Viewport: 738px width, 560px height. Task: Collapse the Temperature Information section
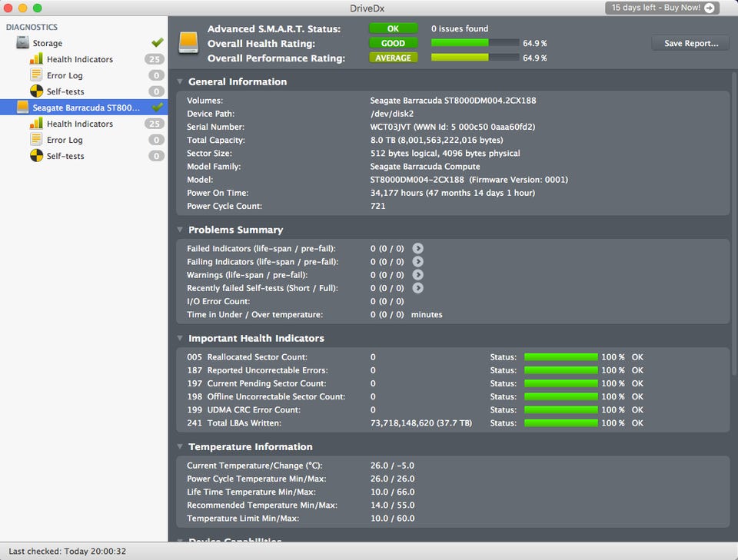click(x=180, y=446)
